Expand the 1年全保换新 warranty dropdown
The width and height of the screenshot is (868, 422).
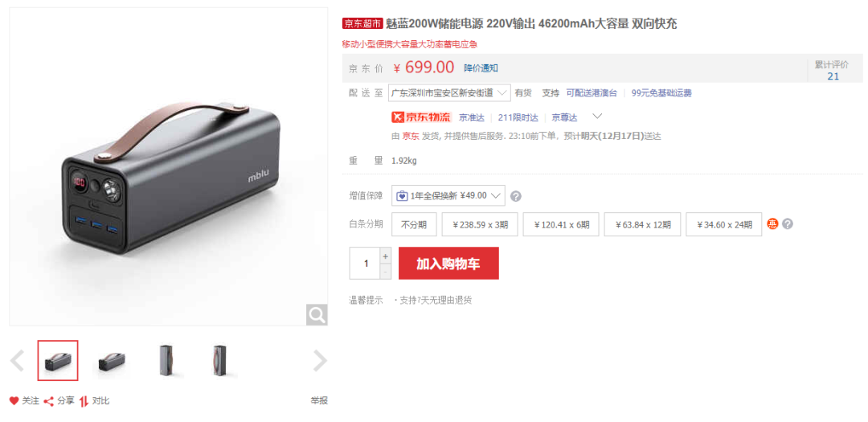pos(448,195)
